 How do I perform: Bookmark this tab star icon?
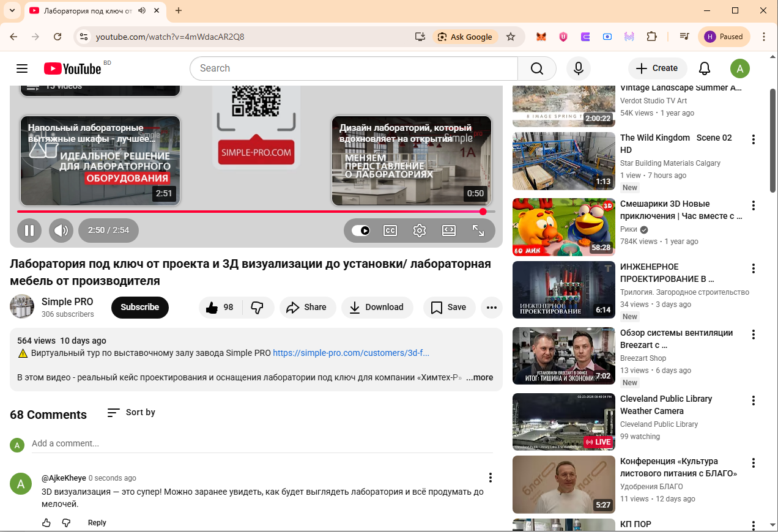tap(511, 37)
